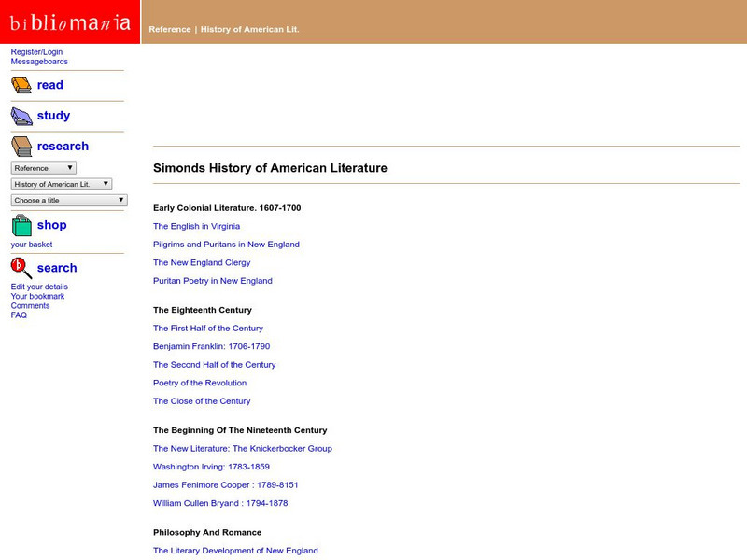Open Your bookmark link
Screen dimensions: 747x560
point(37,296)
